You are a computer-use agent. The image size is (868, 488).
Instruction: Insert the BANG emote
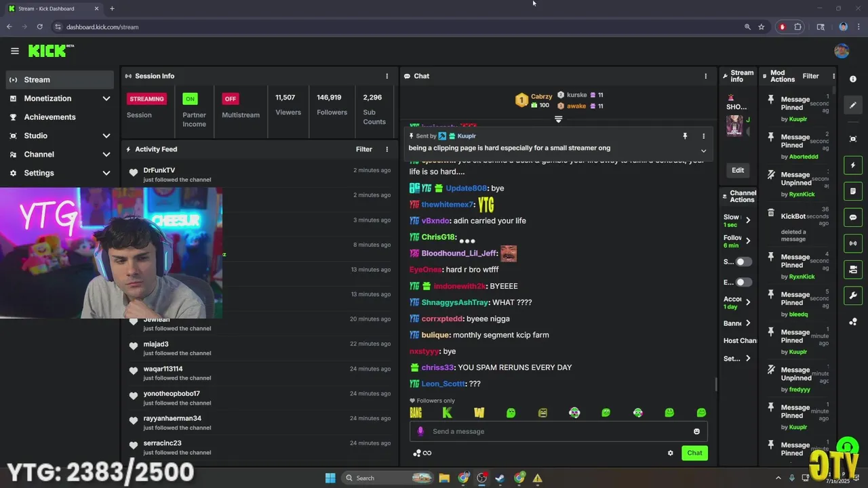(x=416, y=412)
